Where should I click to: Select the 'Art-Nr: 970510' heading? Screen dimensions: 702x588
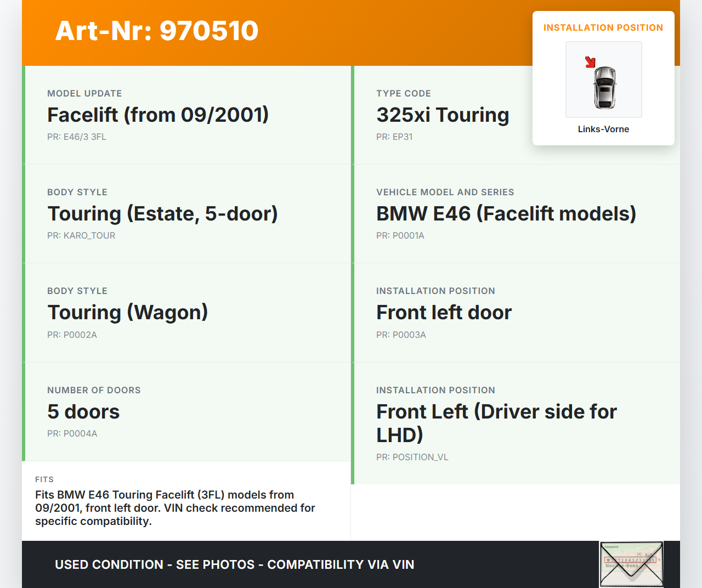(x=157, y=31)
